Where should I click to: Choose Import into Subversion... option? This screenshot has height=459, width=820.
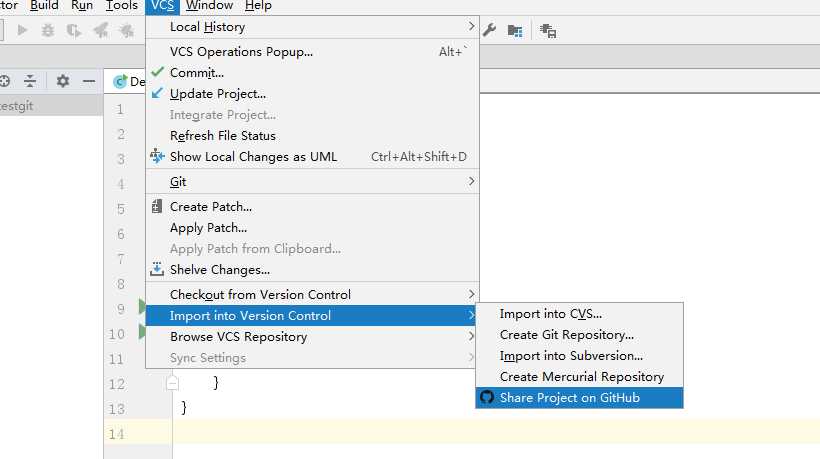[x=579, y=355]
